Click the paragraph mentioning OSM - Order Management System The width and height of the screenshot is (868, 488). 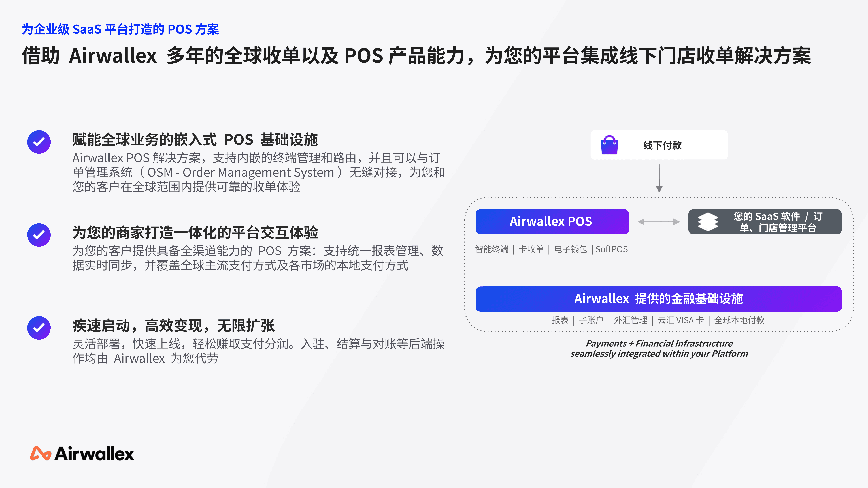coord(258,172)
